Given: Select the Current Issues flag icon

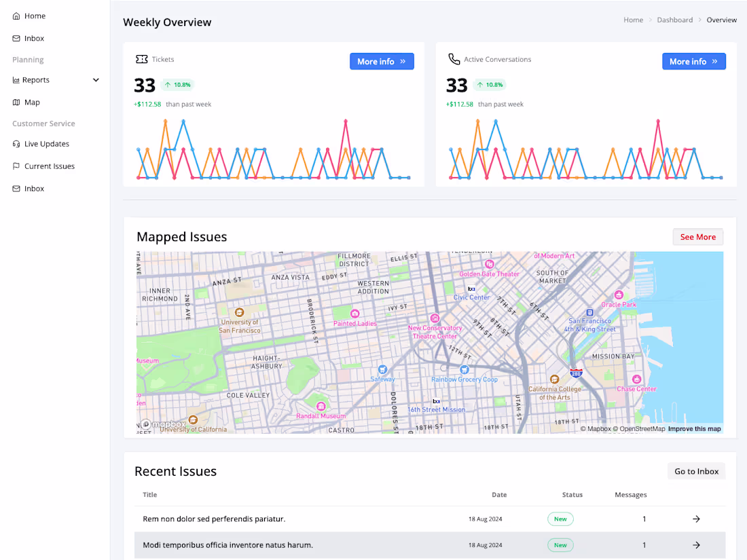Looking at the screenshot, I should click(15, 166).
